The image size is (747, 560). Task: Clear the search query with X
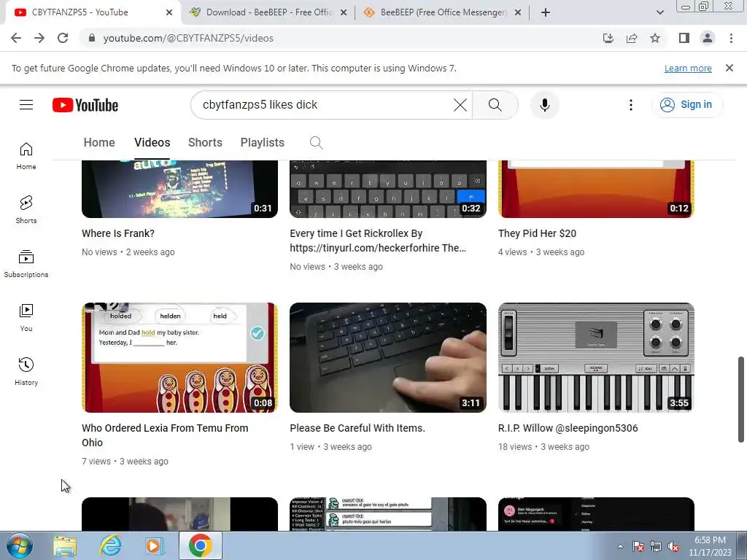(460, 105)
